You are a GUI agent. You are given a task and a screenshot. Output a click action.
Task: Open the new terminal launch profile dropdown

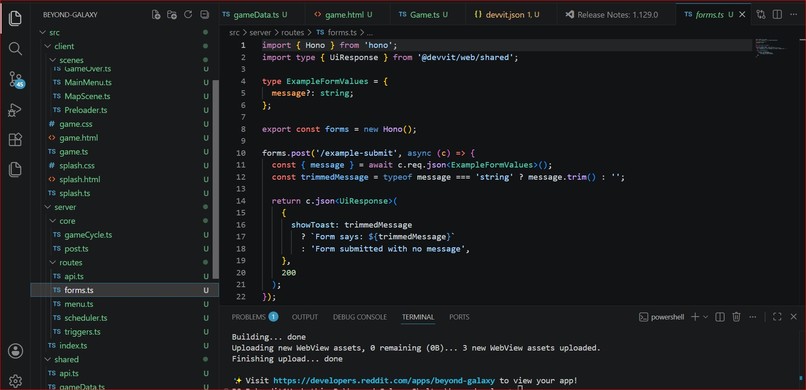[x=705, y=317]
